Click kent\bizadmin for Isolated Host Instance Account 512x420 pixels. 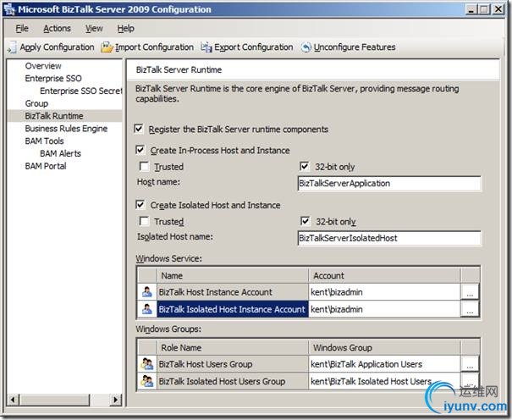384,309
